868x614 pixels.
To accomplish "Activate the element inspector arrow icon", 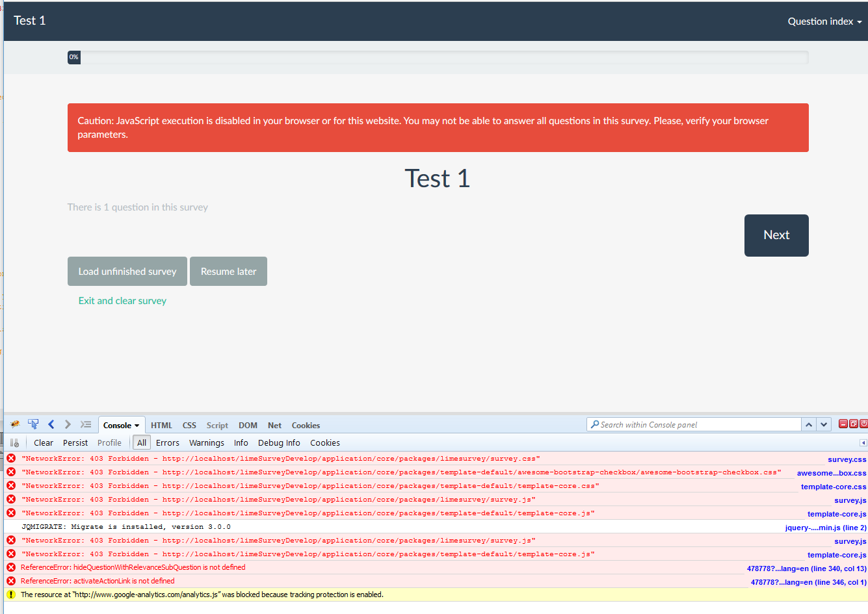I will point(33,425).
